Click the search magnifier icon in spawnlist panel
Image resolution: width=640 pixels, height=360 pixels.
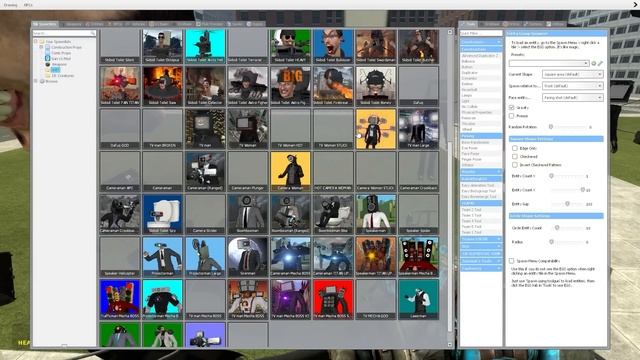click(93, 33)
